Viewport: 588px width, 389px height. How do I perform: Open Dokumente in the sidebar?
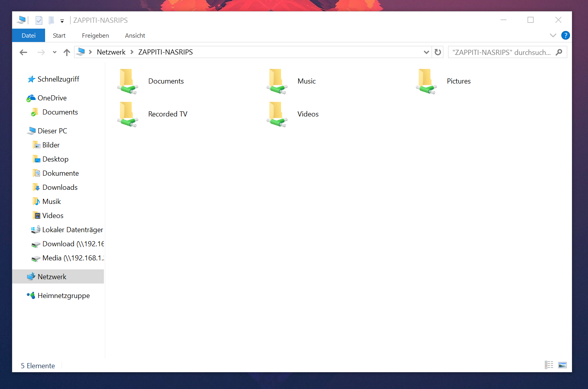[60, 173]
